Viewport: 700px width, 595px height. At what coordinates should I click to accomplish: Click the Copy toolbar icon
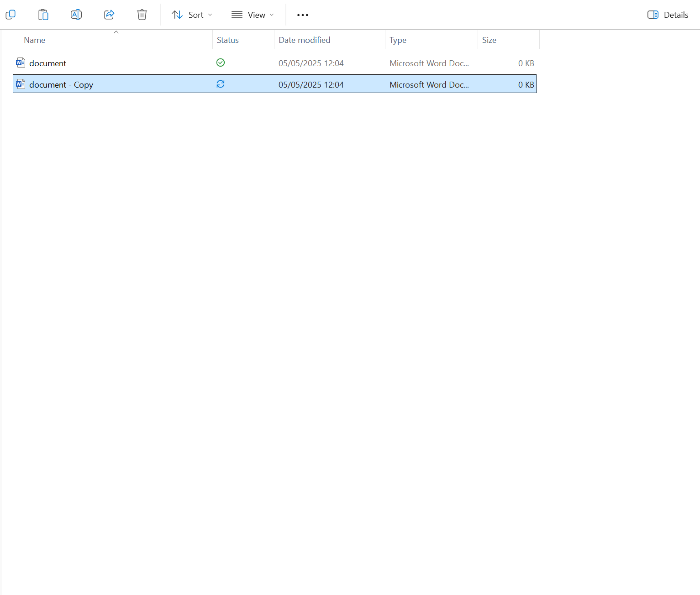(x=11, y=15)
